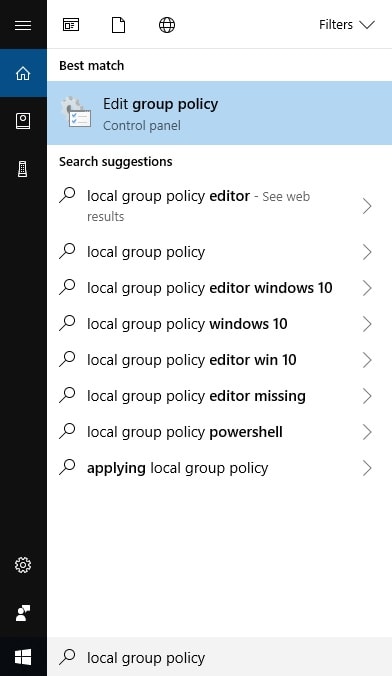This screenshot has height=676, width=392.
Task: Select 'local group policy powershell' suggestion
Action: click(x=220, y=432)
